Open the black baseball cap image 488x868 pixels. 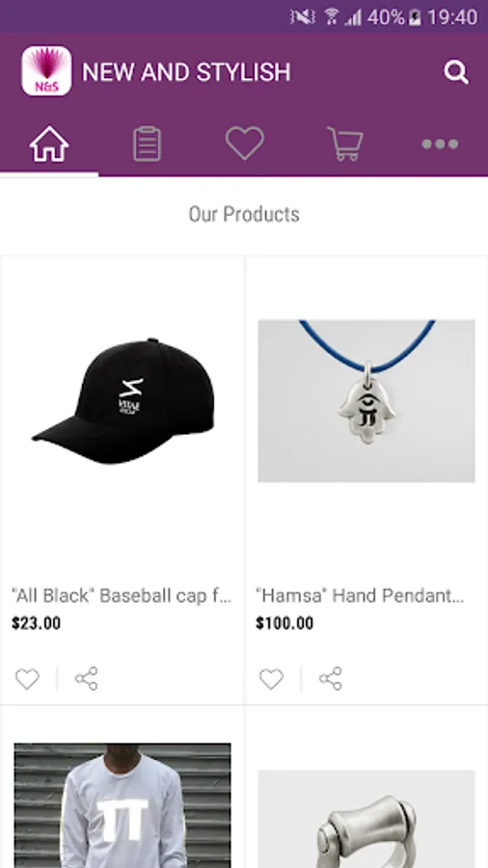(122, 401)
